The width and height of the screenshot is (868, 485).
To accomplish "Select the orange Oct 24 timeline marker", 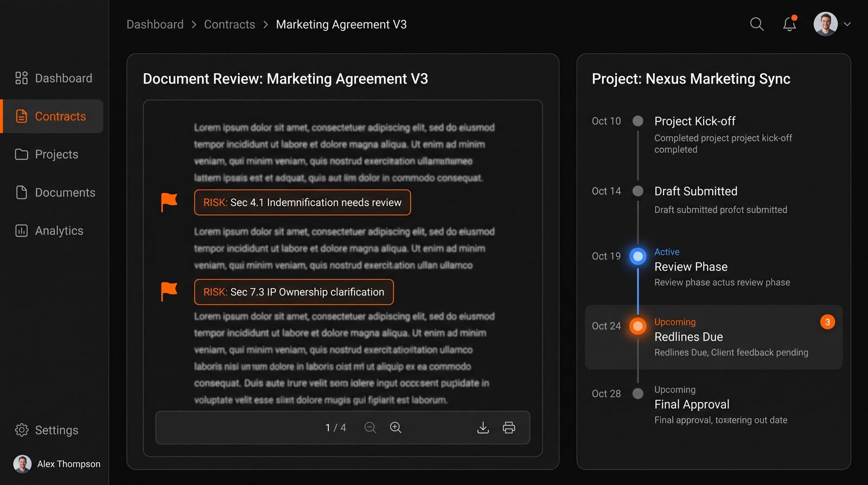I will 638,326.
